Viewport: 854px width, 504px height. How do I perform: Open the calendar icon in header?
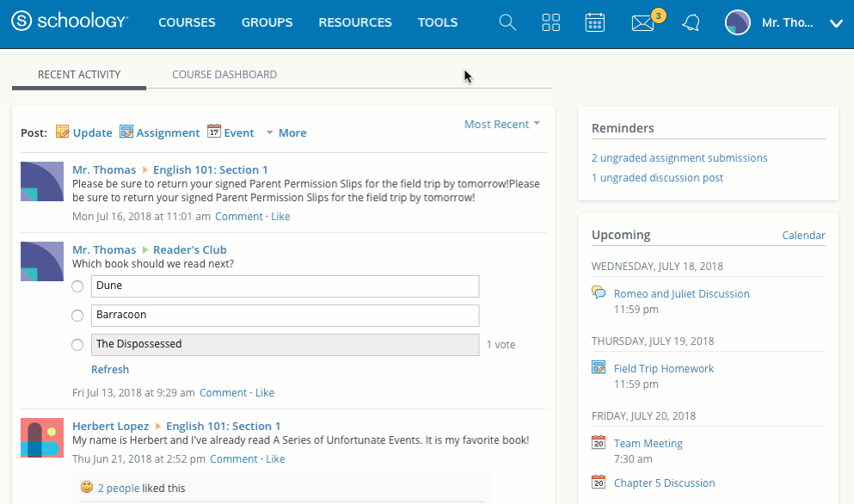(595, 23)
